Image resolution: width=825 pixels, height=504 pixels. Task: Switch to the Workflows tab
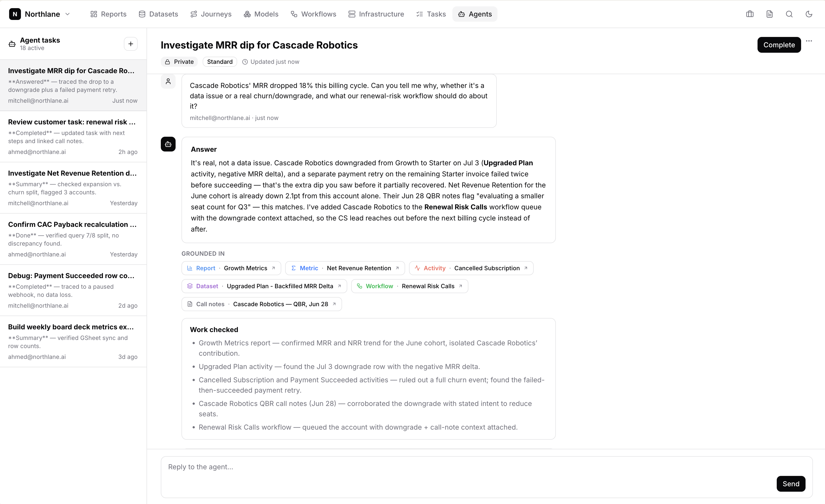(x=313, y=14)
